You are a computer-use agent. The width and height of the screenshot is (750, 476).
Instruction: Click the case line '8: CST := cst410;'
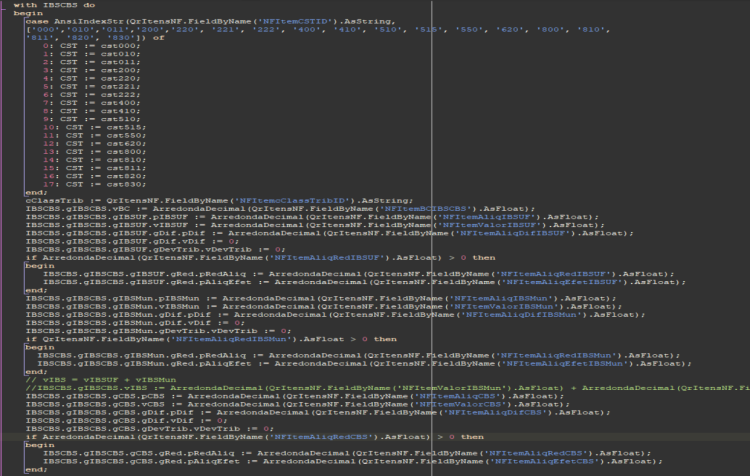click(x=91, y=111)
